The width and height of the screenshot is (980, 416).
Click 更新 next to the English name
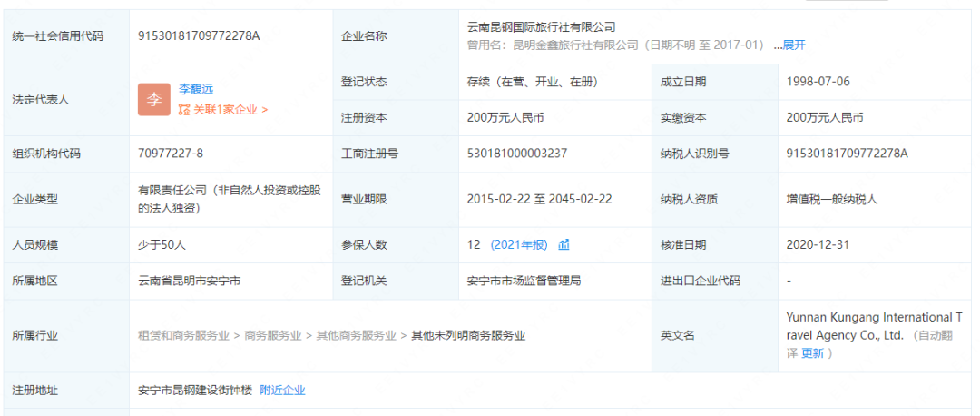tap(812, 353)
